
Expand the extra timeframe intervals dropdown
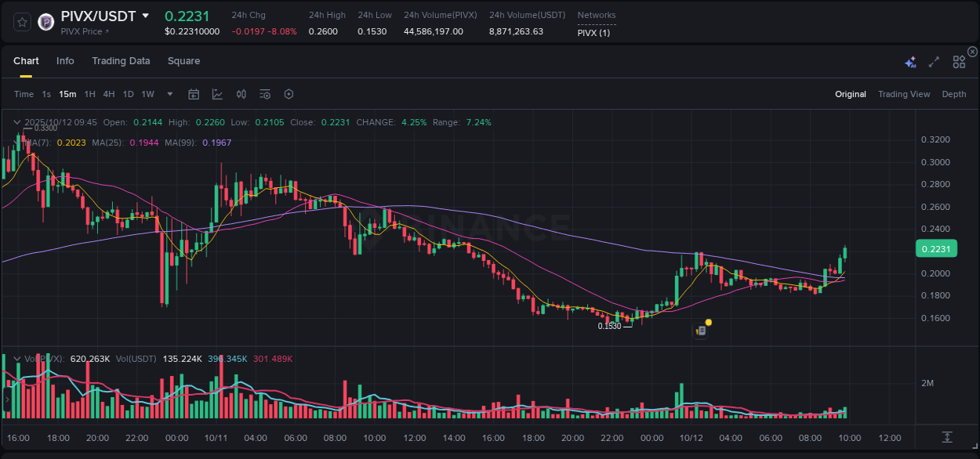point(169,94)
